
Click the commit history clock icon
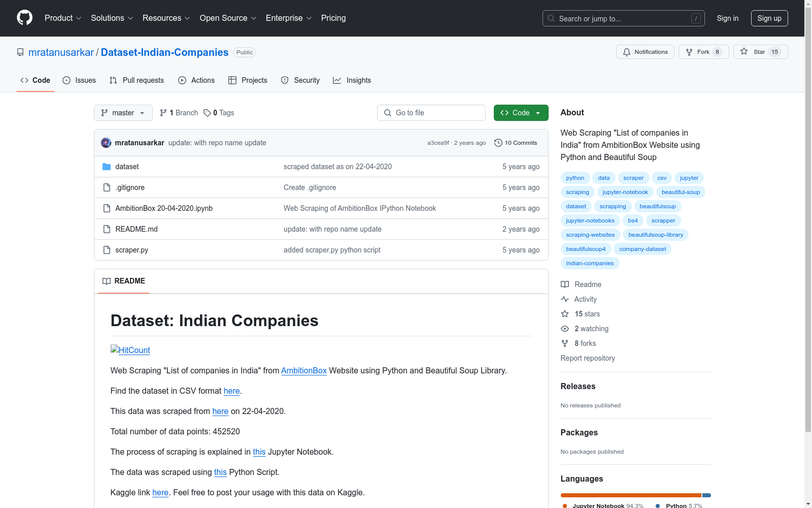pos(498,143)
